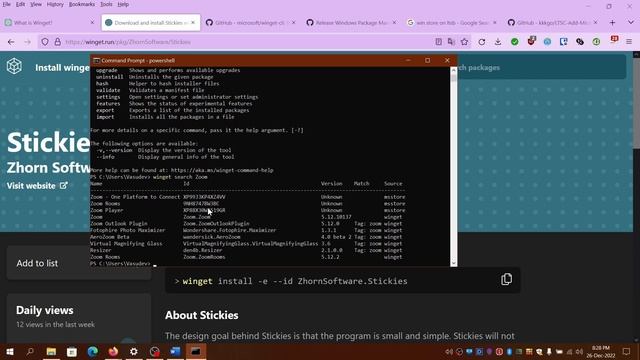
Task: Click the Command Prompt scrollbar down arrow
Action: (453, 263)
